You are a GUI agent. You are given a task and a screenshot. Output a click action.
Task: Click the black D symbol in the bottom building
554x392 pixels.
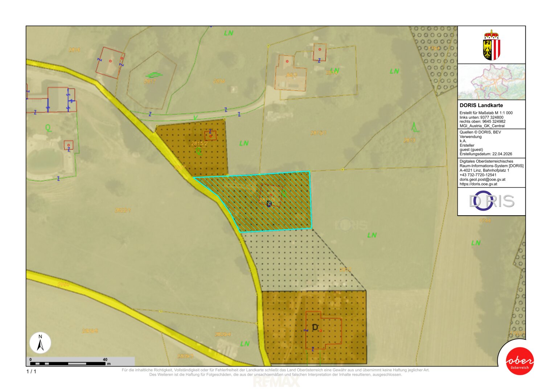[315, 328]
